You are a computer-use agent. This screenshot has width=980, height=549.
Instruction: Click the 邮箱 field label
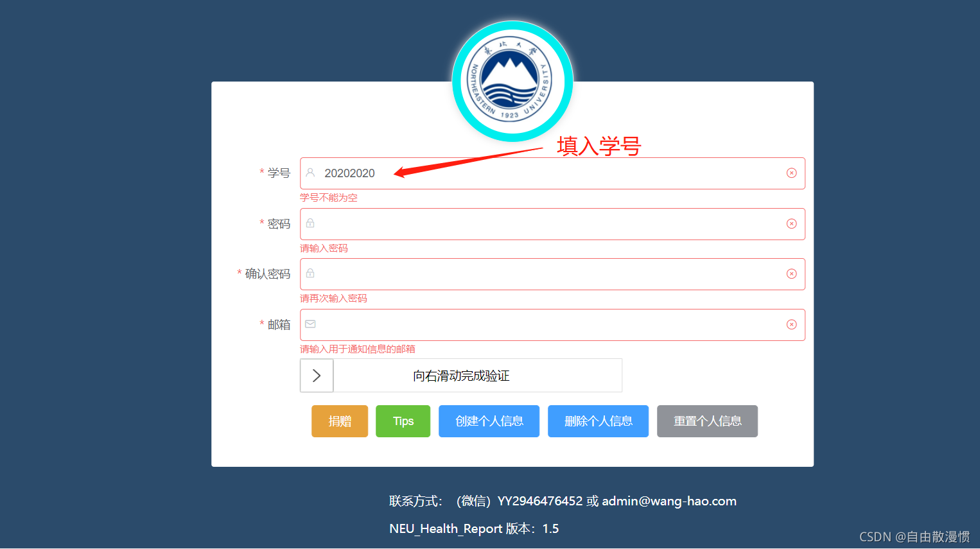279,324
